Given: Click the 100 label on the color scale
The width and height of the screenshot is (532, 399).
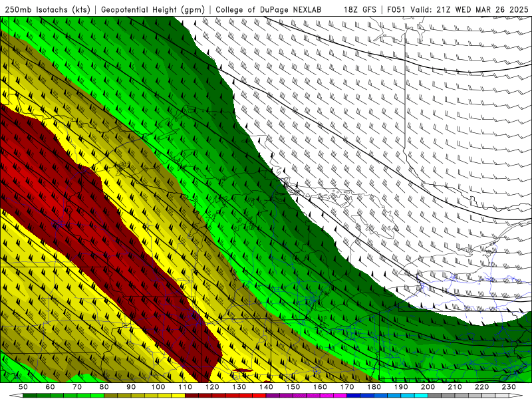Looking at the screenshot, I should (158, 387).
